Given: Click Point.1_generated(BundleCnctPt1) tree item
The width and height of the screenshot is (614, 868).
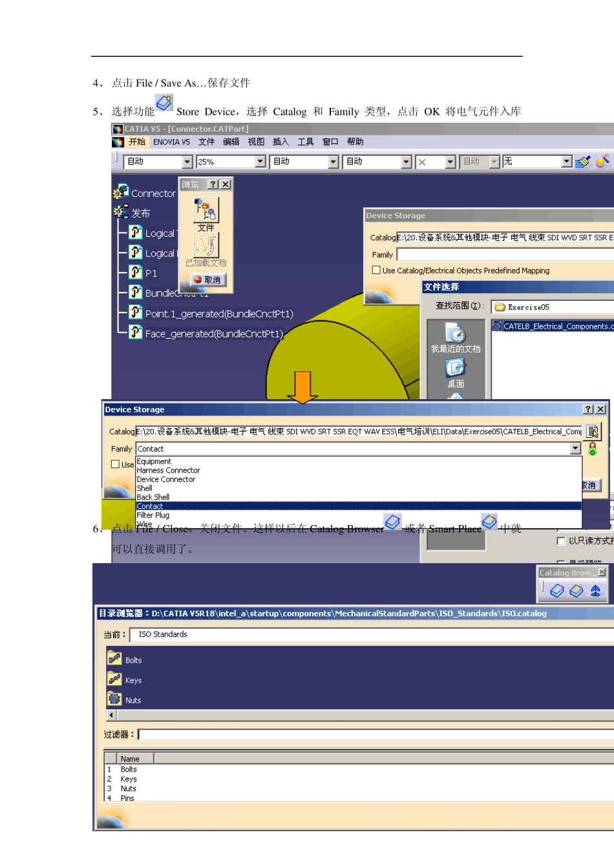Looking at the screenshot, I should pos(219,314).
